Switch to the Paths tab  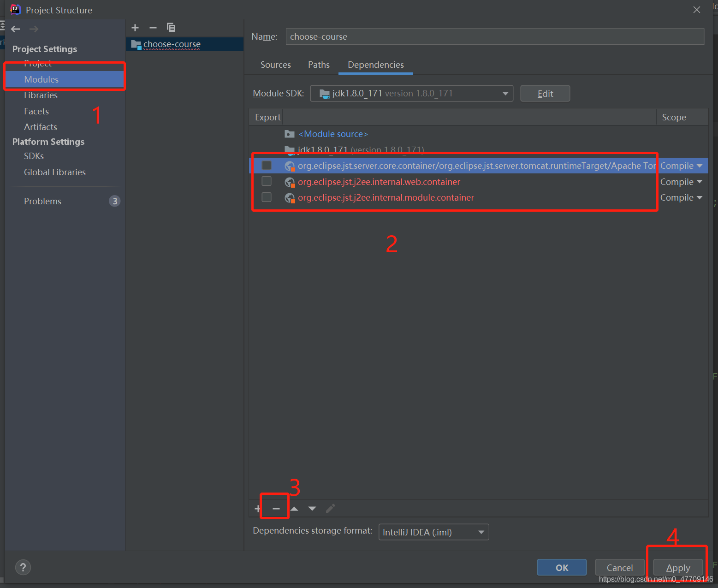click(x=319, y=65)
